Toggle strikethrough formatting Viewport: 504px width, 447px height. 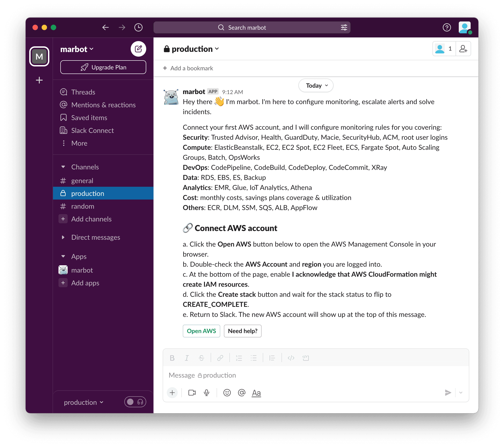(x=202, y=358)
